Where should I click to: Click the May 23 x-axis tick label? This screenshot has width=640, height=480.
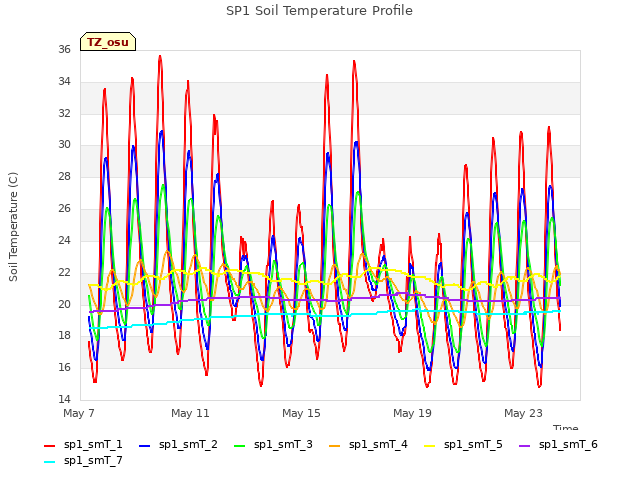523,413
